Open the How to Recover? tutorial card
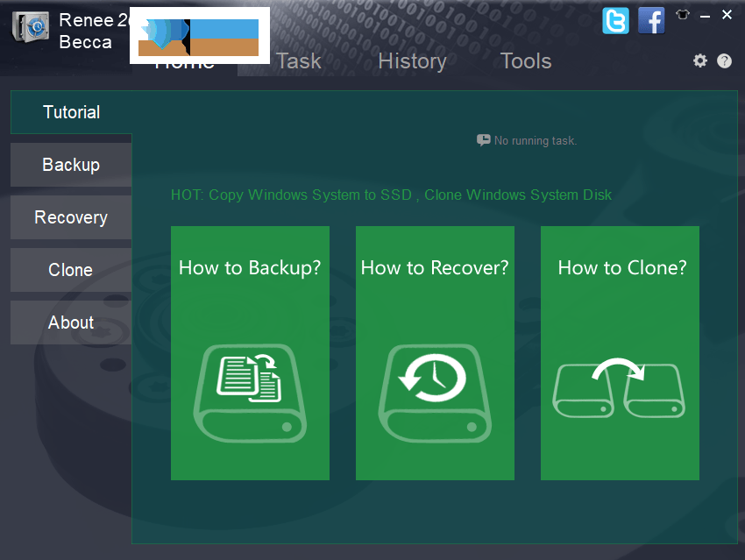The height and width of the screenshot is (560, 745). [435, 353]
